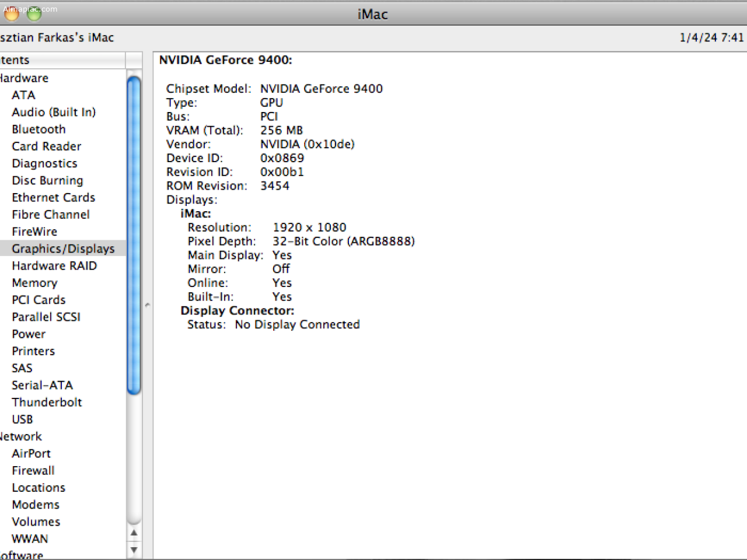Click the iMac window title
The width and height of the screenshot is (747, 560).
point(372,14)
